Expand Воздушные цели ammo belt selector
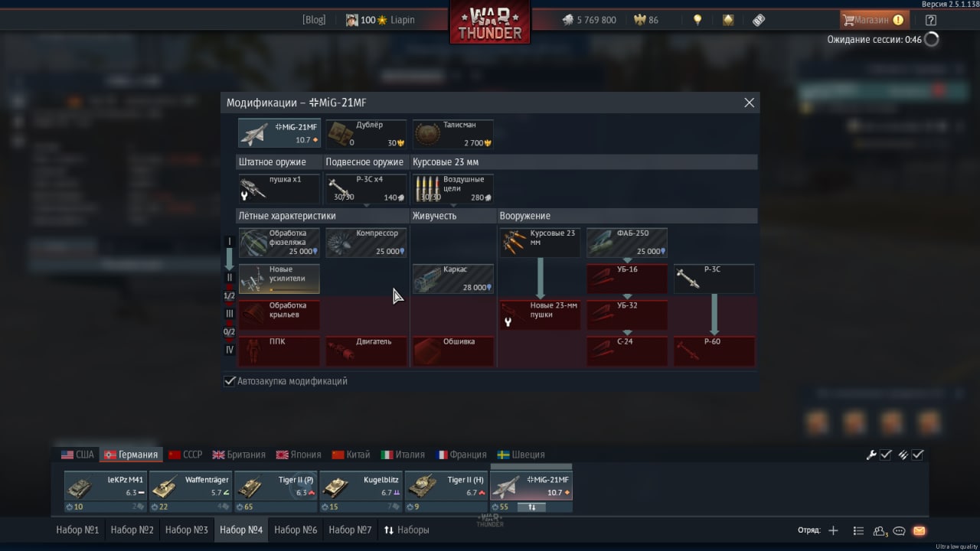Viewport: 980px width, 551px height. pyautogui.click(x=453, y=188)
